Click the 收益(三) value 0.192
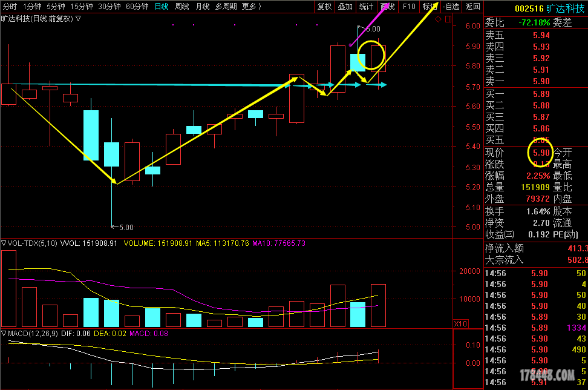Image resolution: width=588 pixels, height=390 pixels. [539, 234]
